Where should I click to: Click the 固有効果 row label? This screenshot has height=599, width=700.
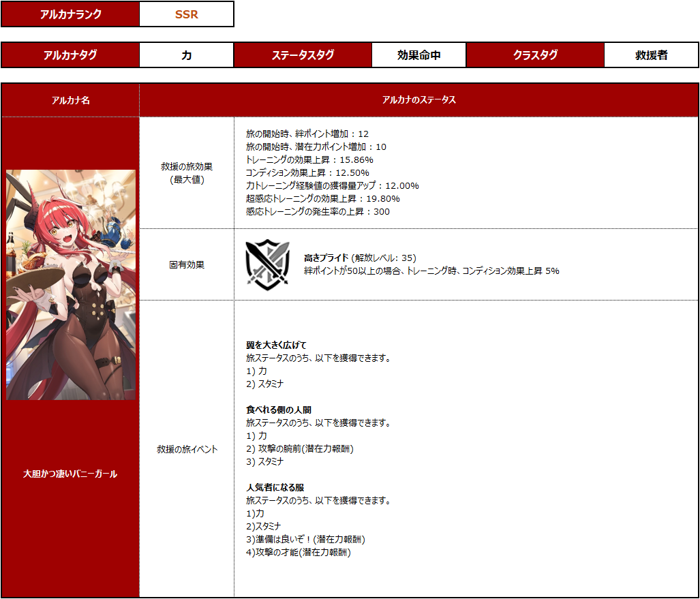pos(187,264)
